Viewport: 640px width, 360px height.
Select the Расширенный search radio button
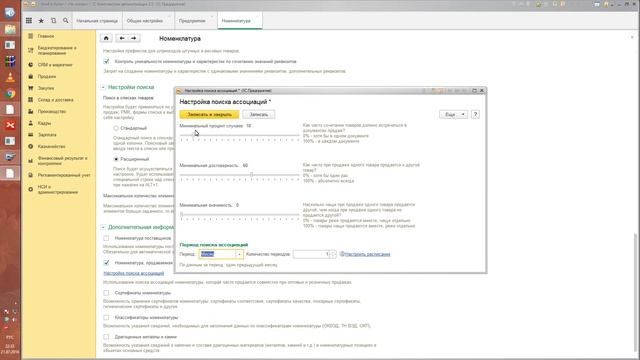pos(116,159)
